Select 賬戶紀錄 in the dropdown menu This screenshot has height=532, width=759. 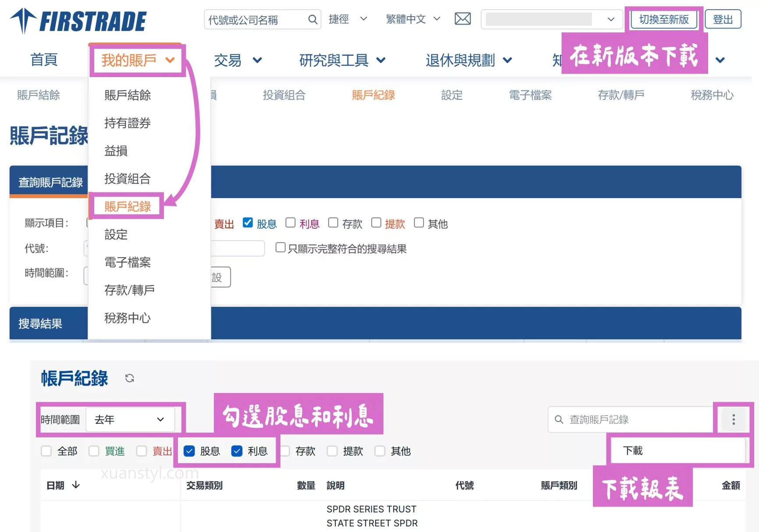pyautogui.click(x=128, y=206)
